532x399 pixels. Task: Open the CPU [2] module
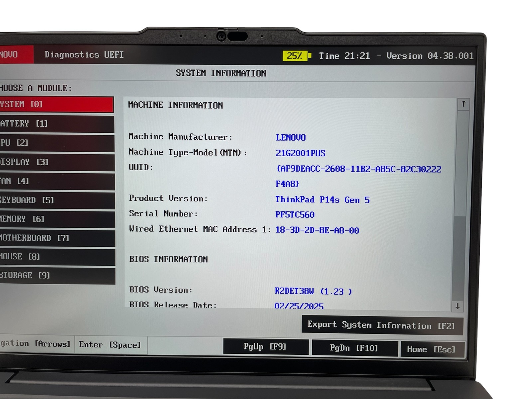click(57, 143)
